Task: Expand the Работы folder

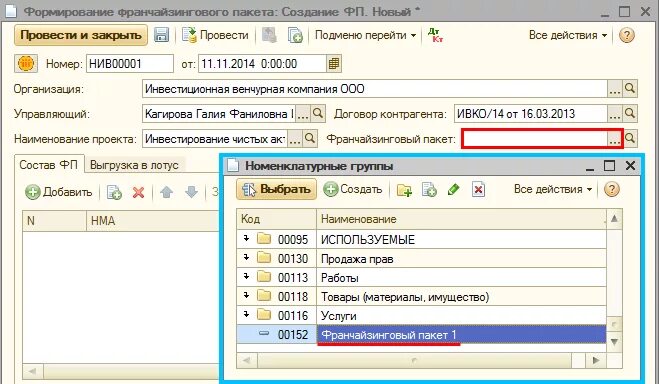Action: [246, 276]
